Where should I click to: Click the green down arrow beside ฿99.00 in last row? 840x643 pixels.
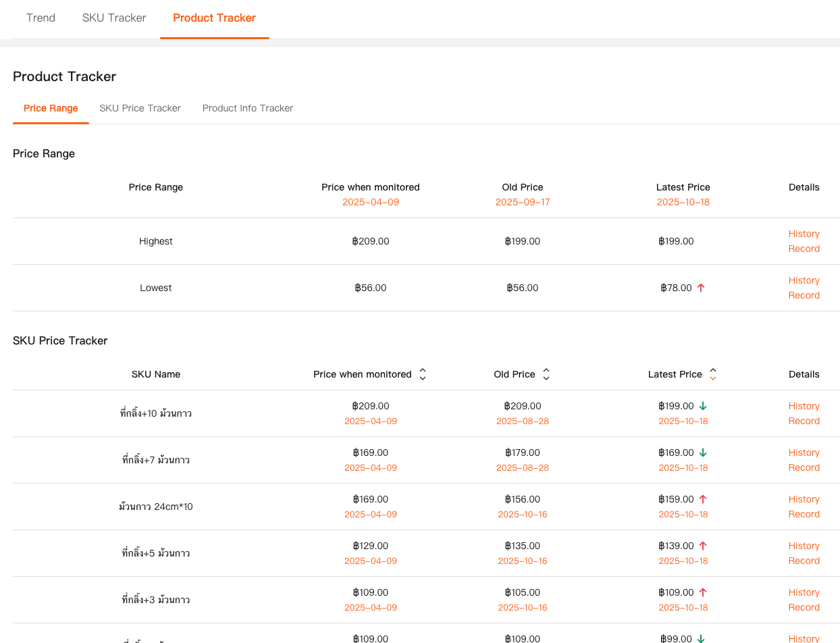(x=701, y=638)
